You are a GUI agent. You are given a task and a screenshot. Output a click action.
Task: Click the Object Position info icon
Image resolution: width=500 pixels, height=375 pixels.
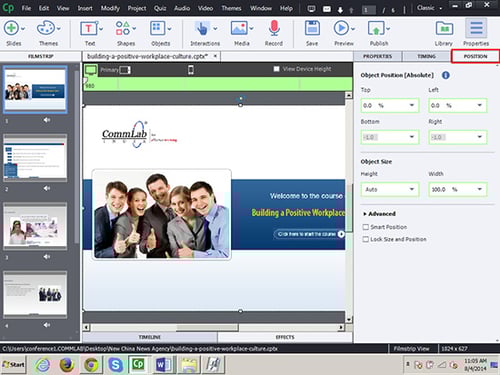(x=446, y=75)
